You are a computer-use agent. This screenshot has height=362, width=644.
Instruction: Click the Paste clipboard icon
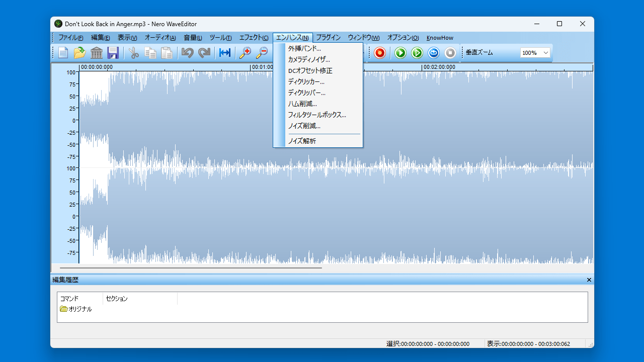(x=167, y=53)
